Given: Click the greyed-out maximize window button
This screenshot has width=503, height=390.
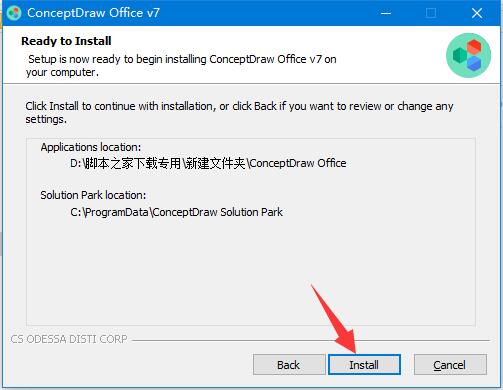Looking at the screenshot, I should point(431,13).
